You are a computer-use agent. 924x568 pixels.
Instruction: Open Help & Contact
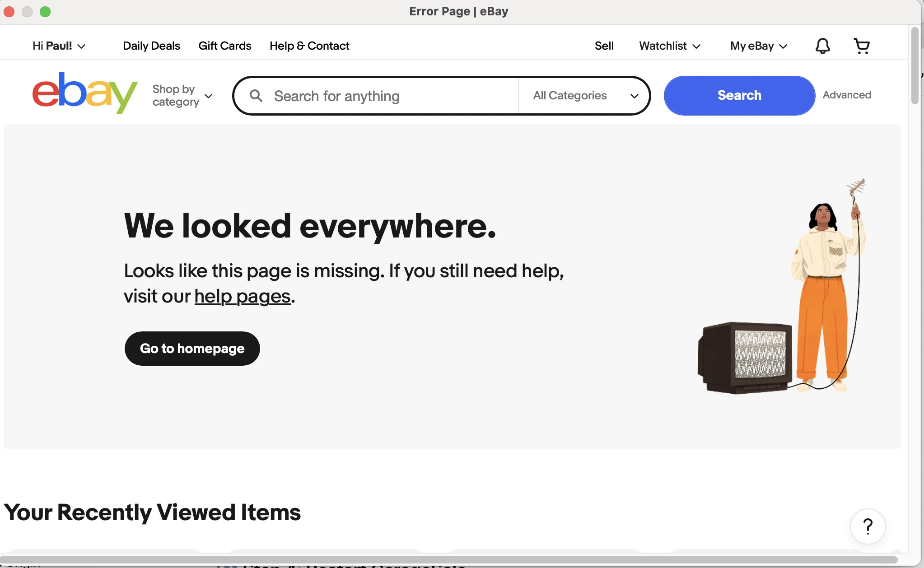(309, 46)
